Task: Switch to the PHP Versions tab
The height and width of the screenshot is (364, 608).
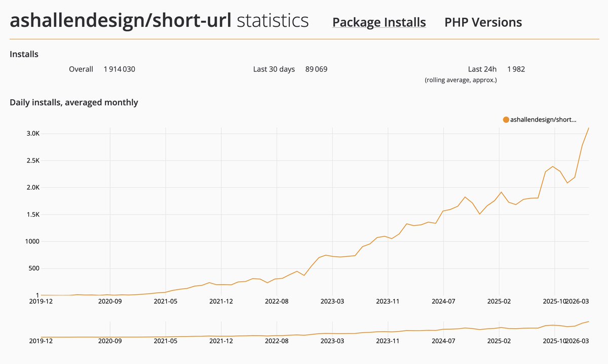Action: click(483, 22)
